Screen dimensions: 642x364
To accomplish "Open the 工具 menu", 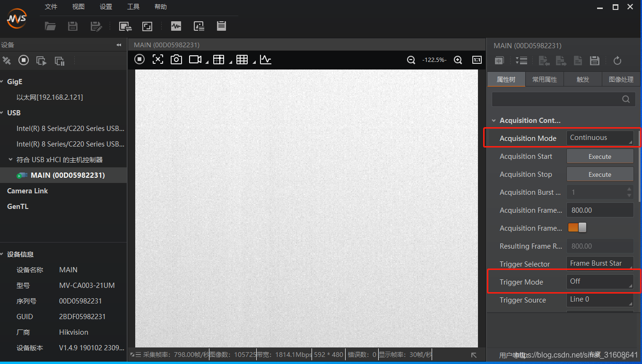I will (x=133, y=7).
